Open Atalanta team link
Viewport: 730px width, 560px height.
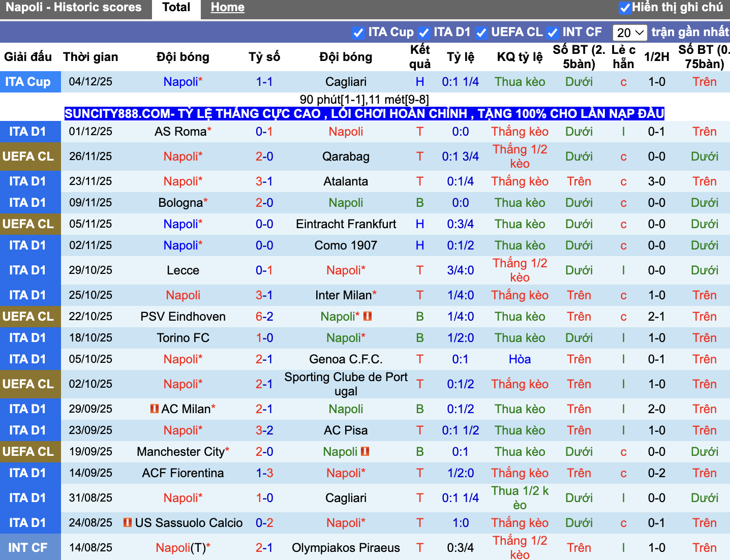tap(346, 181)
